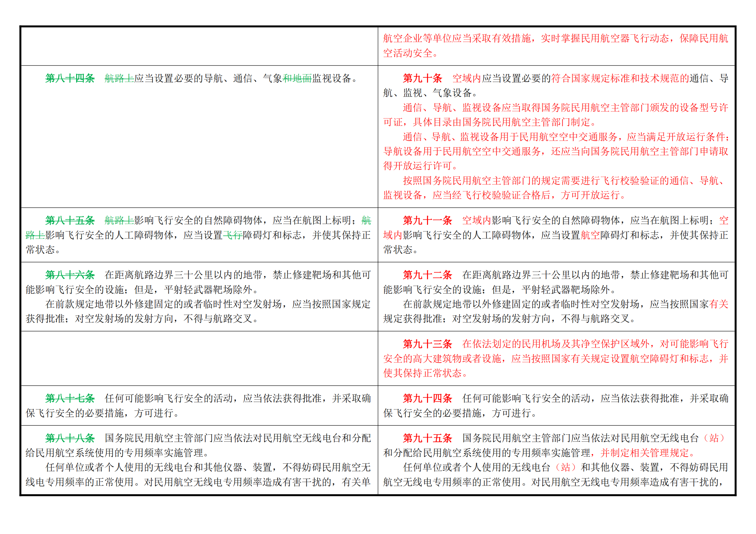Click the red text 航空 before 障碍灯
This screenshot has width=756, height=534.
(x=590, y=235)
